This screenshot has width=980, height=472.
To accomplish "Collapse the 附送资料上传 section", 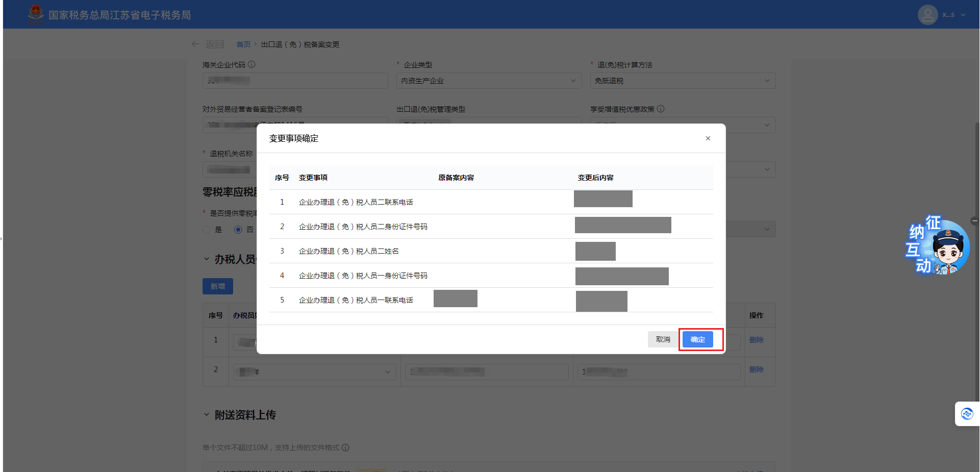I will coord(207,415).
